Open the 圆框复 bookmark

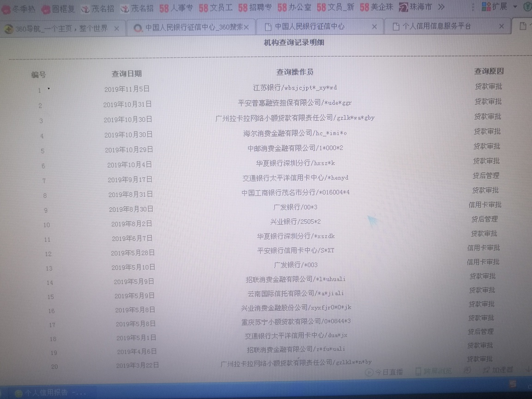58,8
